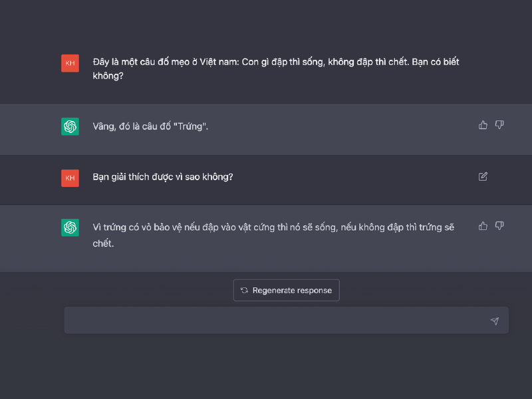Click the reply text "Vâng, đó là câu đố"
The image size is (532, 399).
(150, 126)
